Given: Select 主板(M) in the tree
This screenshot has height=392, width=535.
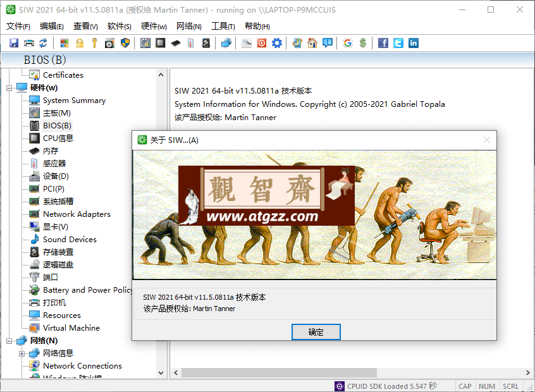Looking at the screenshot, I should 57,113.
